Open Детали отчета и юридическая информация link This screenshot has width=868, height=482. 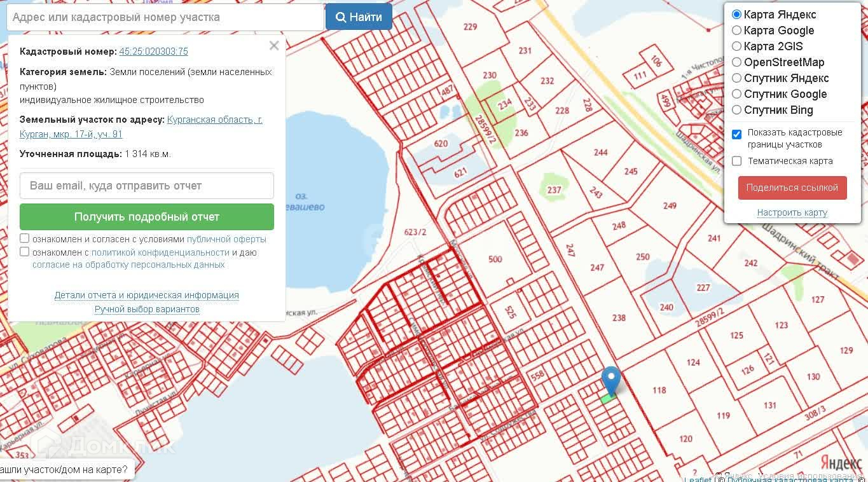coord(147,295)
